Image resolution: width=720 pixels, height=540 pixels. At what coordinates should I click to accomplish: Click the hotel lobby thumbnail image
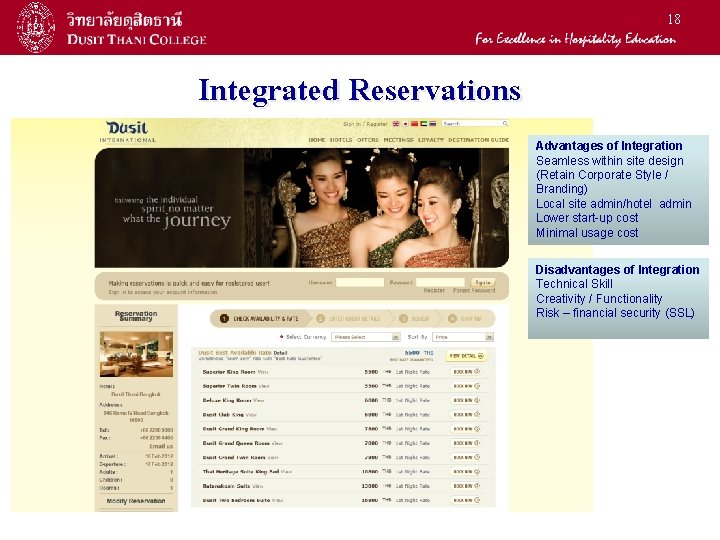(x=136, y=354)
